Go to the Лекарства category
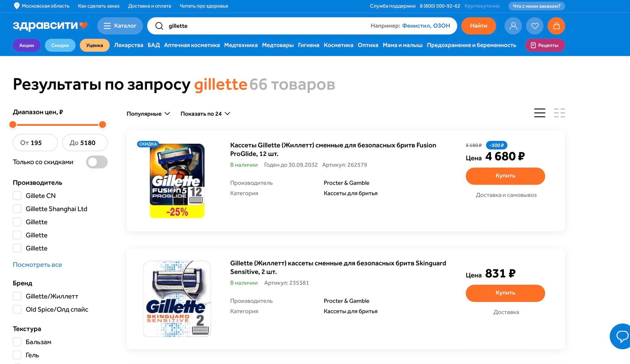 click(x=128, y=45)
